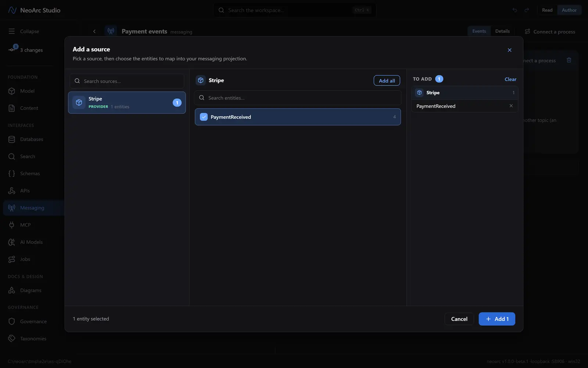Open the Search interface in sidebar
The width and height of the screenshot is (588, 368).
click(x=28, y=156)
